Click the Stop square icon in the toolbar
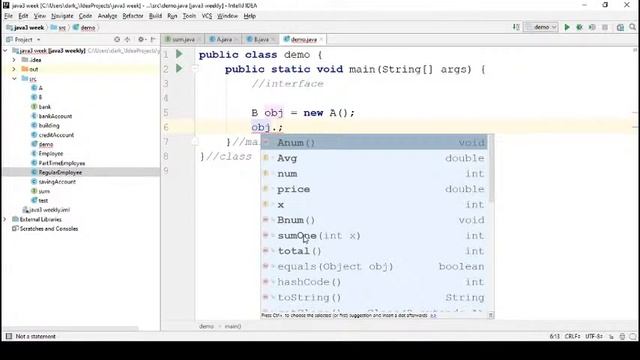Screen dimensions: 640x360 605,27
